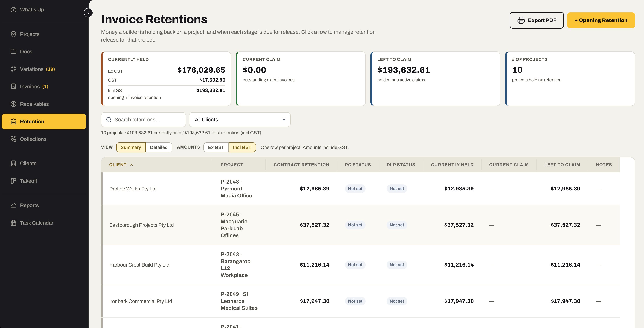Click the Variations branch icon

(14, 69)
